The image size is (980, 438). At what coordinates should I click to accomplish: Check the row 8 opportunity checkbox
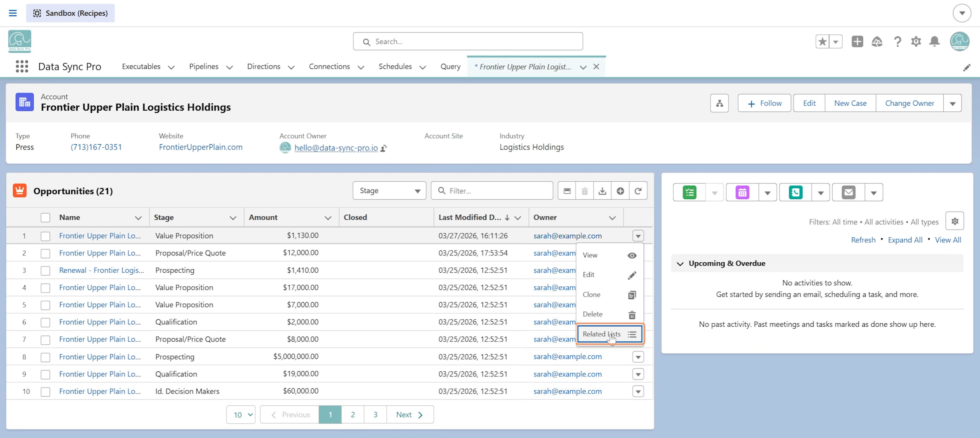[46, 357]
